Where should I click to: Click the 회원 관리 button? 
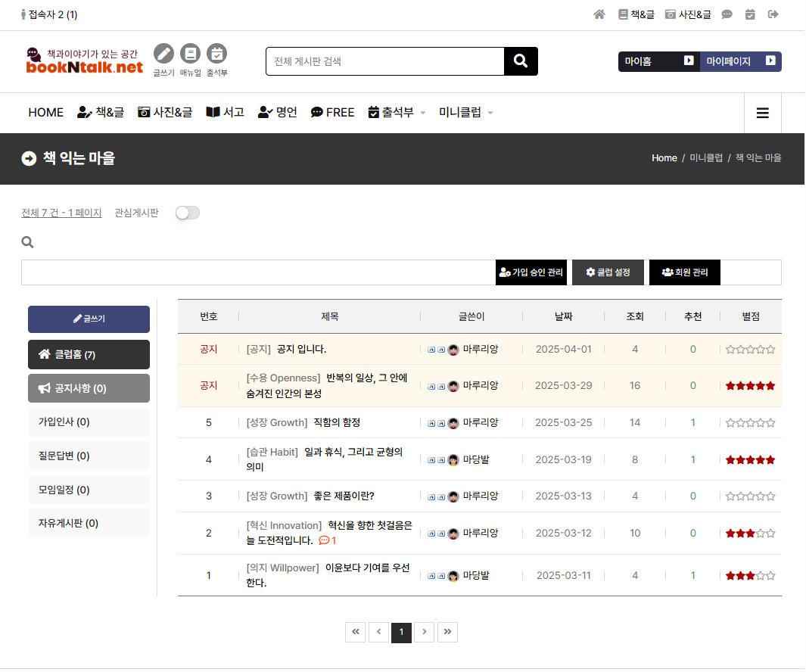pos(684,272)
